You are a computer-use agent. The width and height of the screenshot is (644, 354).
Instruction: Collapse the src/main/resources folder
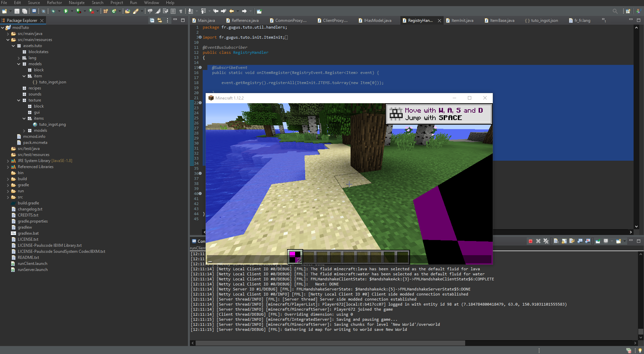[8, 40]
